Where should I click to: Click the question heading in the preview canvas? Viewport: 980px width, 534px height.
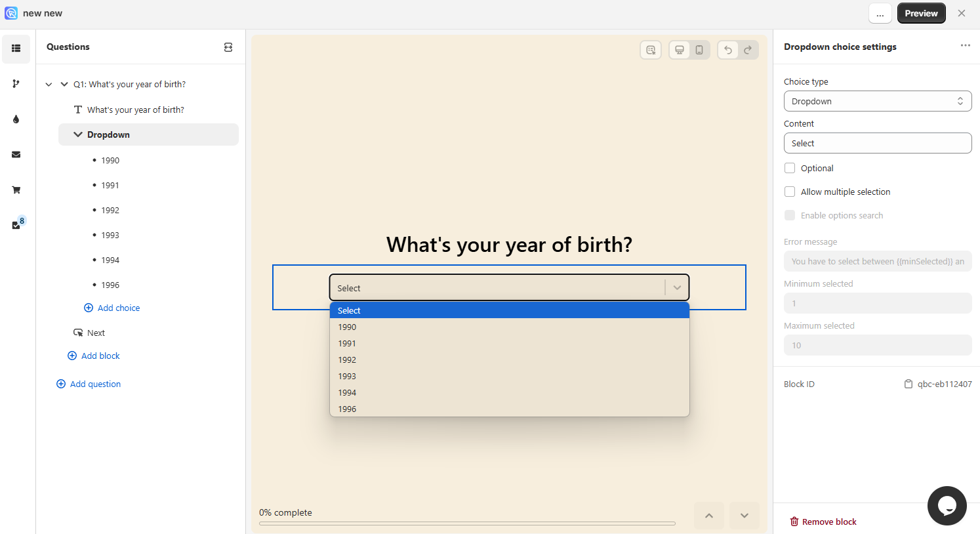click(509, 245)
